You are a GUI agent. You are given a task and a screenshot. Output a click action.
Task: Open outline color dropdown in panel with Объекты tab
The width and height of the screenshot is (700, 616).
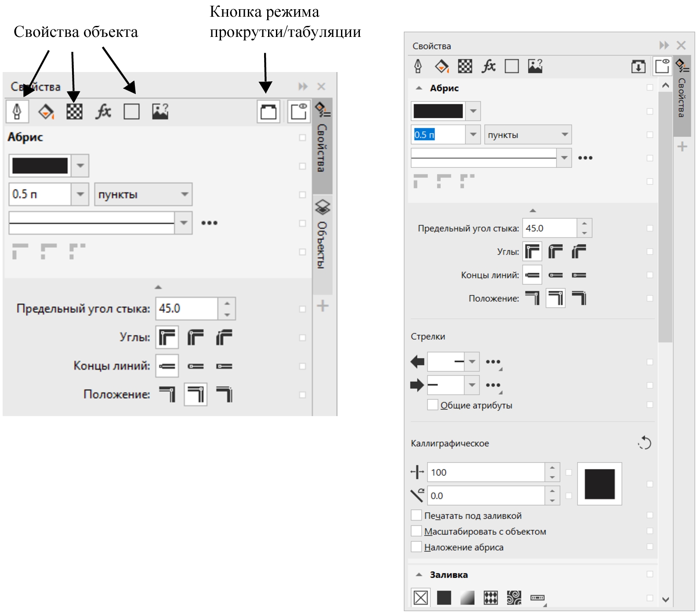tap(80, 166)
